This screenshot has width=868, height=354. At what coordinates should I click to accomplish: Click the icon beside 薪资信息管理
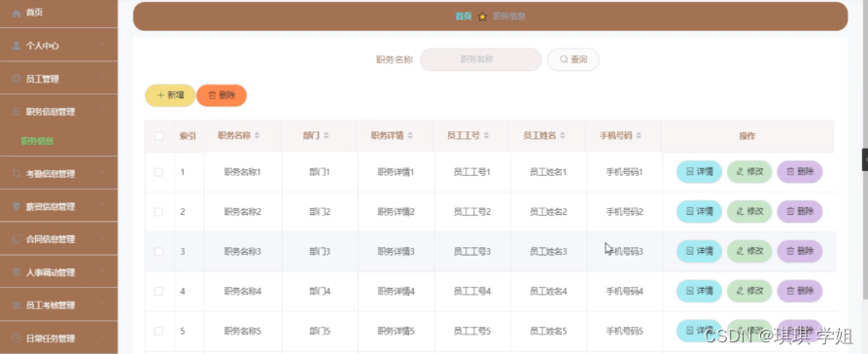coord(17,206)
